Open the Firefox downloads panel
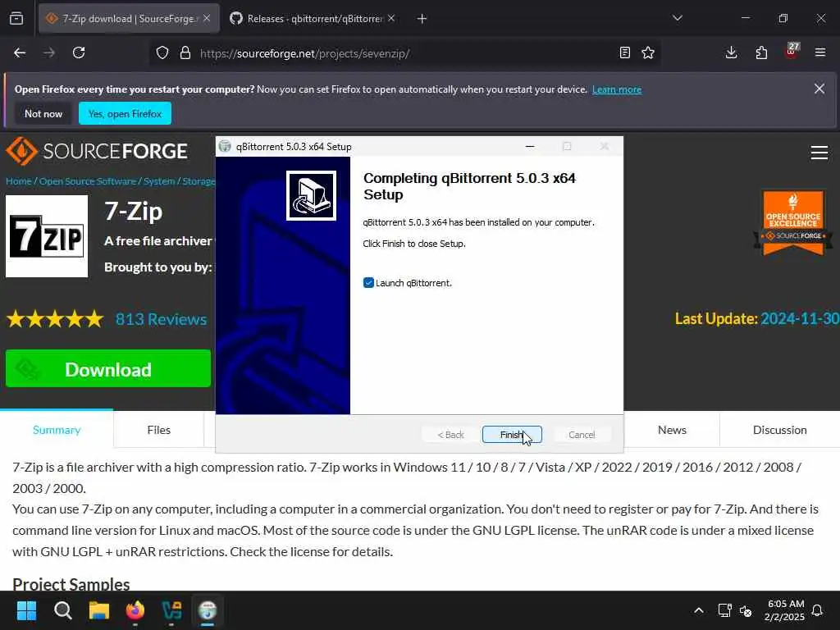This screenshot has width=840, height=630. (731, 52)
